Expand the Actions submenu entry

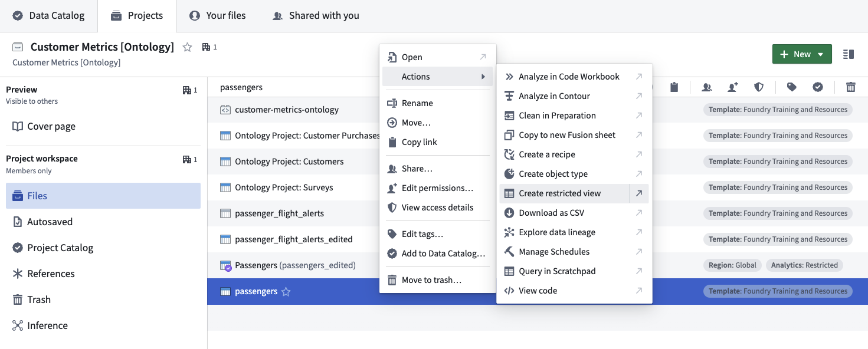(x=437, y=77)
